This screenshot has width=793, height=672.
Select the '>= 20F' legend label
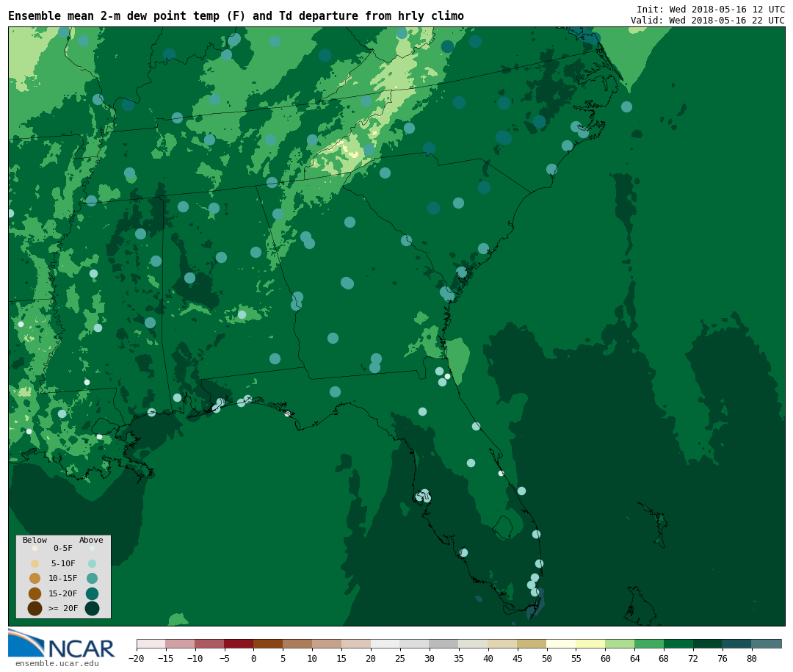pos(63,608)
